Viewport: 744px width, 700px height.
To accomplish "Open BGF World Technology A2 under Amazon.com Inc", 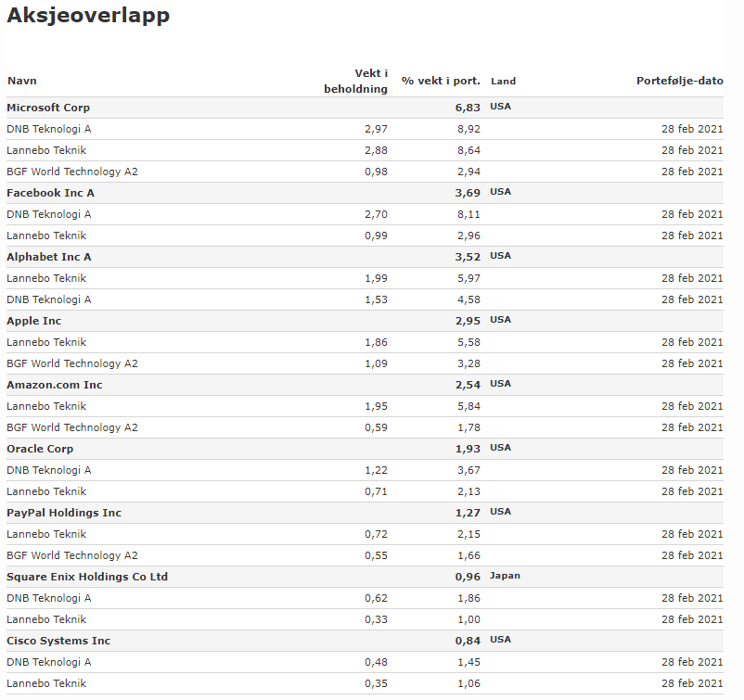I will pos(72,427).
